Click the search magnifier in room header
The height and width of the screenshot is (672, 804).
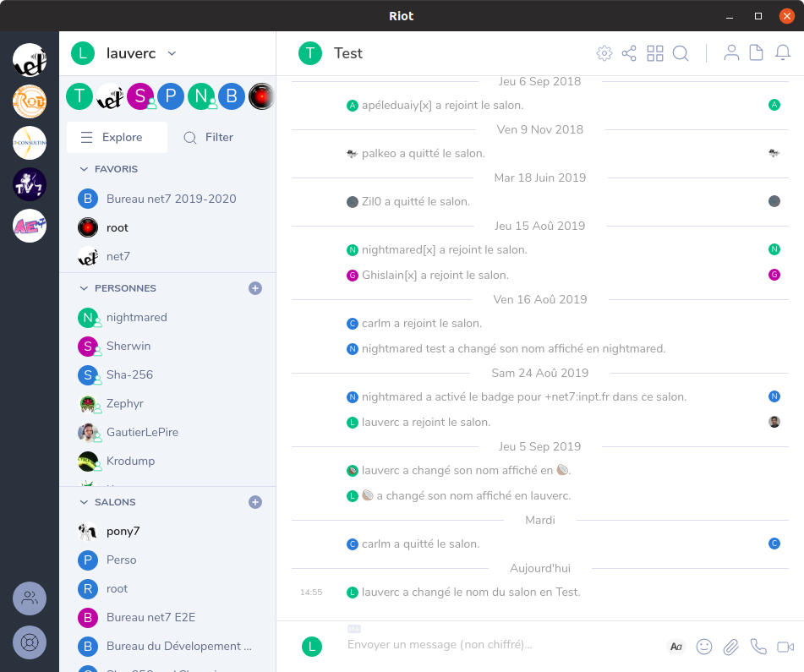pyautogui.click(x=681, y=53)
